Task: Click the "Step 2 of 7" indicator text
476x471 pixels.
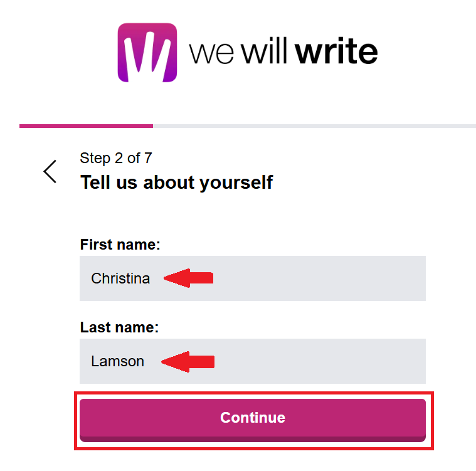Action: [116, 158]
